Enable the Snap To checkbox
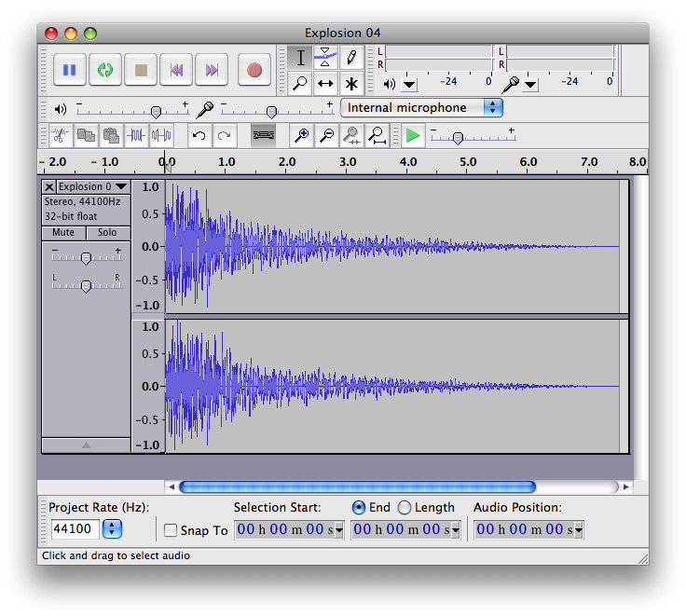686x616 pixels. click(x=171, y=530)
